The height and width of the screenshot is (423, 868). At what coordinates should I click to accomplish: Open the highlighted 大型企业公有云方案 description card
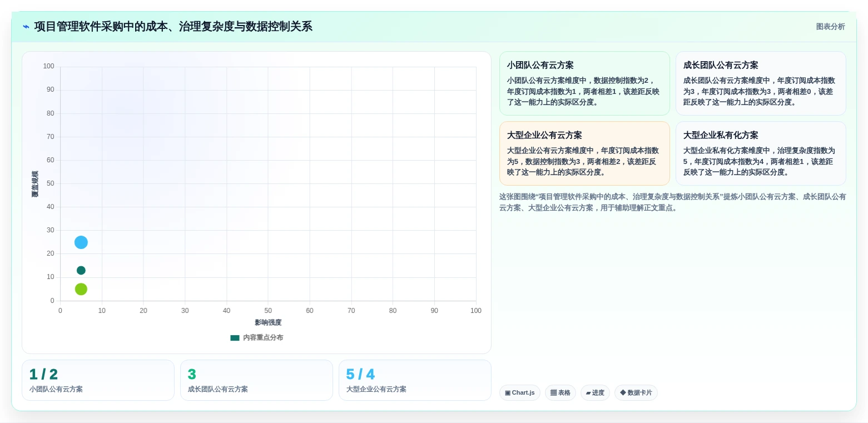(x=584, y=153)
